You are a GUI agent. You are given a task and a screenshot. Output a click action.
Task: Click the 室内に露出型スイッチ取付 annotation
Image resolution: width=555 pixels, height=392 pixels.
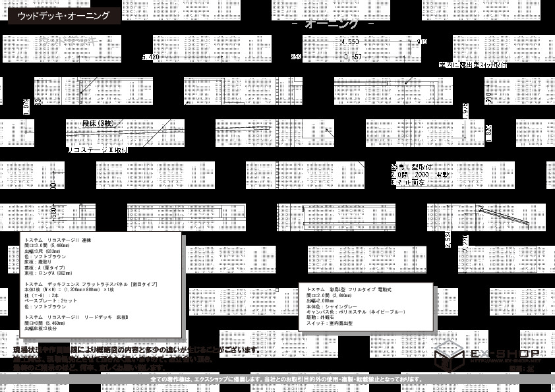(x=473, y=65)
